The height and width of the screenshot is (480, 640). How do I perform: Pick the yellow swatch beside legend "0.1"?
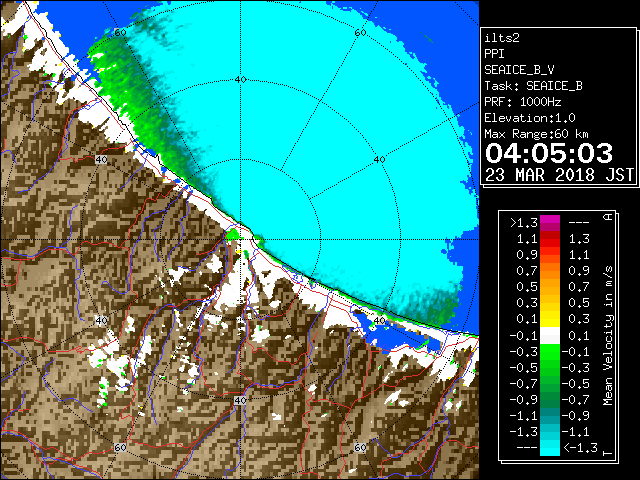[550, 319]
